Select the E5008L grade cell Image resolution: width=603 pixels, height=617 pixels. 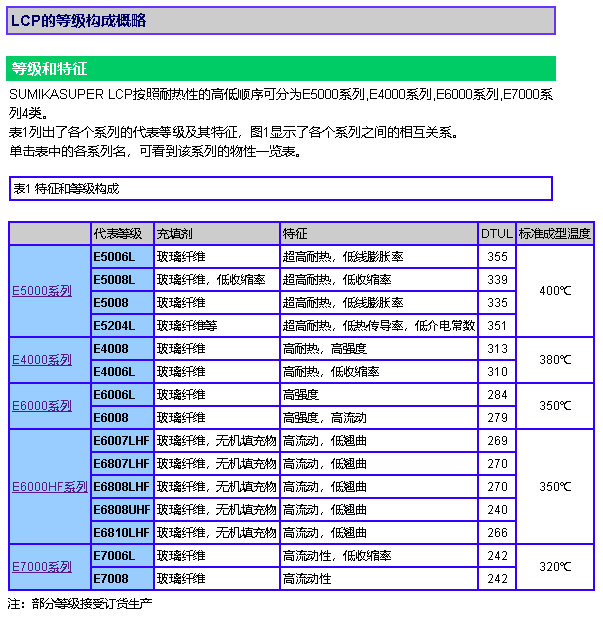[x=122, y=280]
